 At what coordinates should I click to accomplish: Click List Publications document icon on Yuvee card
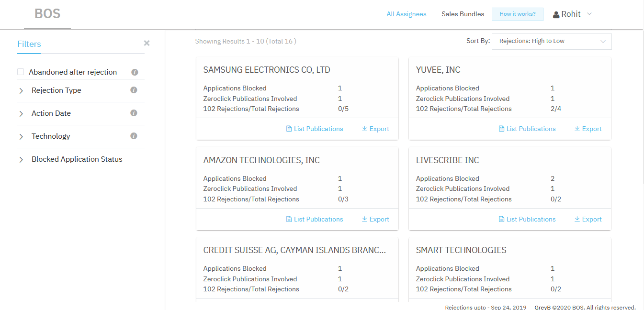tap(501, 129)
